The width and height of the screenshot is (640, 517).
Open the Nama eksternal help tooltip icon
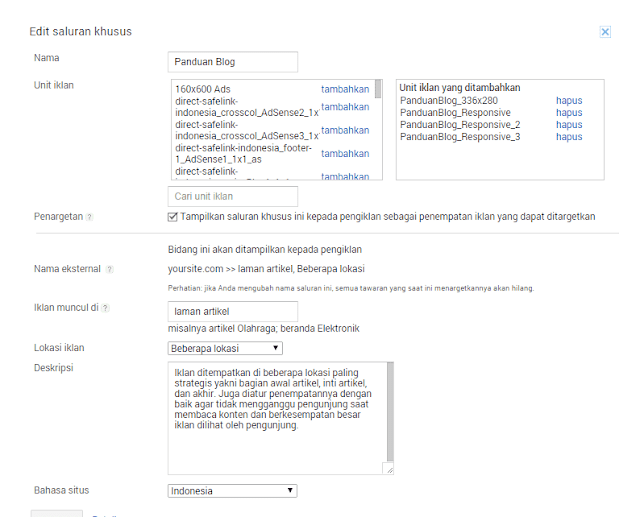(110, 269)
